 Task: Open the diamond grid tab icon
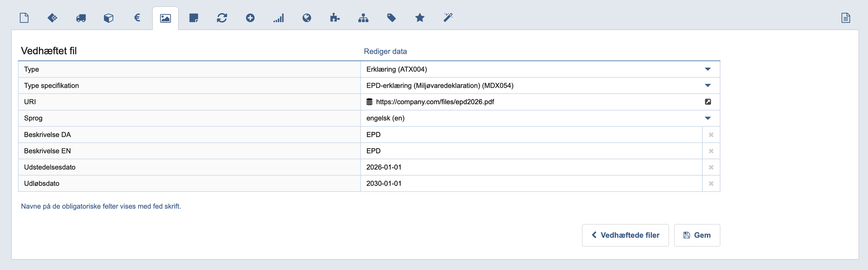[x=52, y=18]
